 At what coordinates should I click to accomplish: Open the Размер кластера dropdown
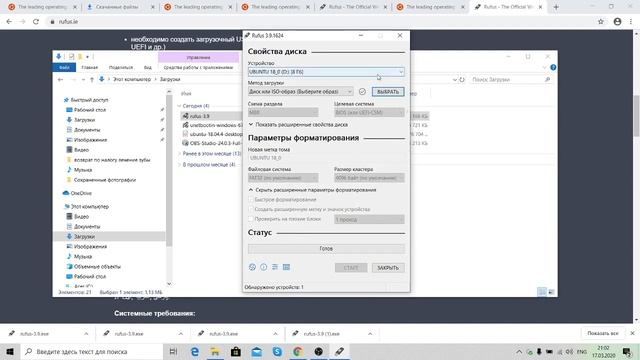tap(369, 178)
